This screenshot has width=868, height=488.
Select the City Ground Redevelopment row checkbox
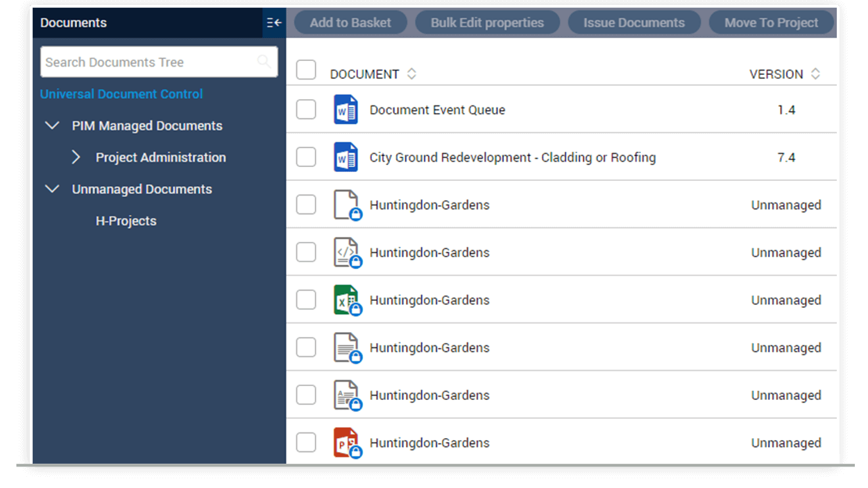tap(306, 157)
